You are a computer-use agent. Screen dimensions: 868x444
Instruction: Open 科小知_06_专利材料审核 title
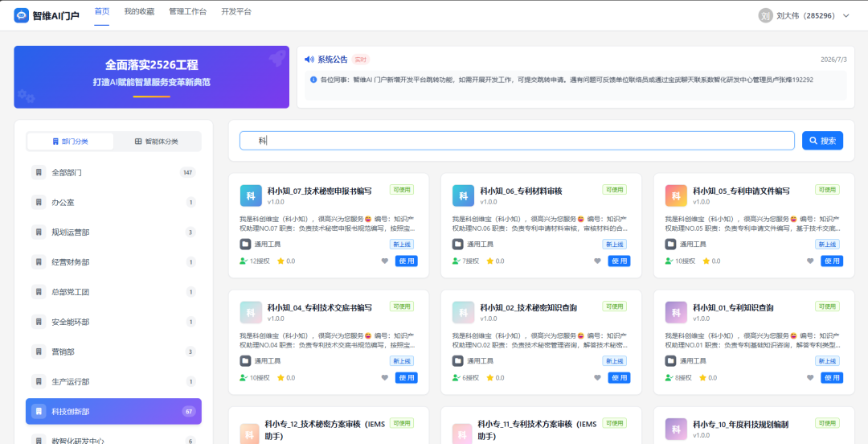click(521, 191)
